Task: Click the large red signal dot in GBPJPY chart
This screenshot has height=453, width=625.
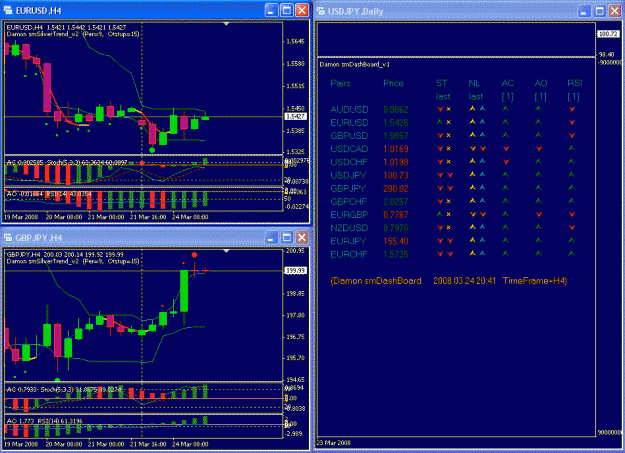Action: click(x=194, y=255)
